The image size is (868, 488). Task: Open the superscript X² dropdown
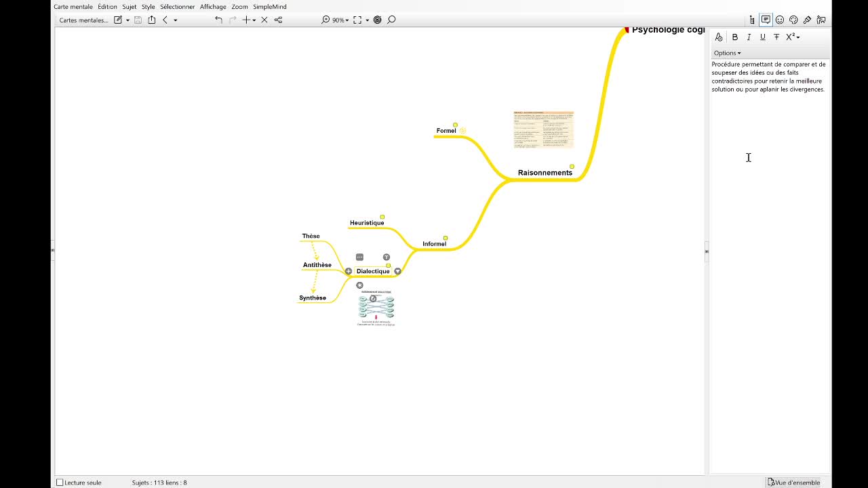(x=792, y=37)
